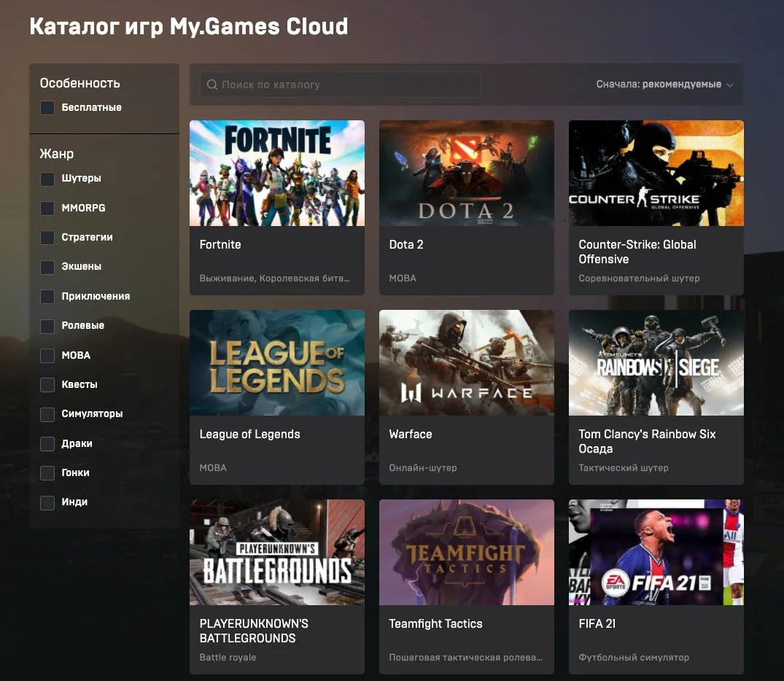Select the Драки genre checkbox
This screenshot has width=784, height=681.
tap(47, 443)
